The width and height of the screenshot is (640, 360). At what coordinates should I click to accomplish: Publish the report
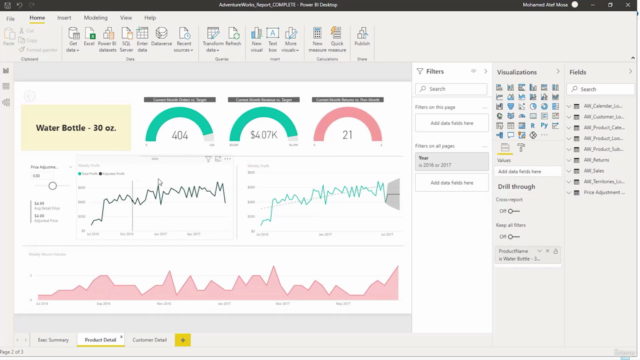[x=362, y=37]
